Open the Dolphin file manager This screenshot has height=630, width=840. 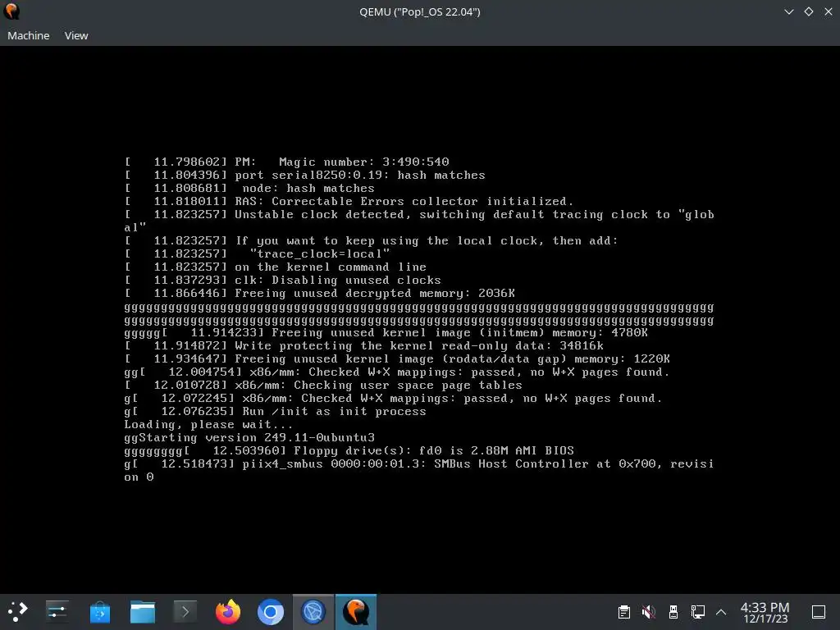143,612
